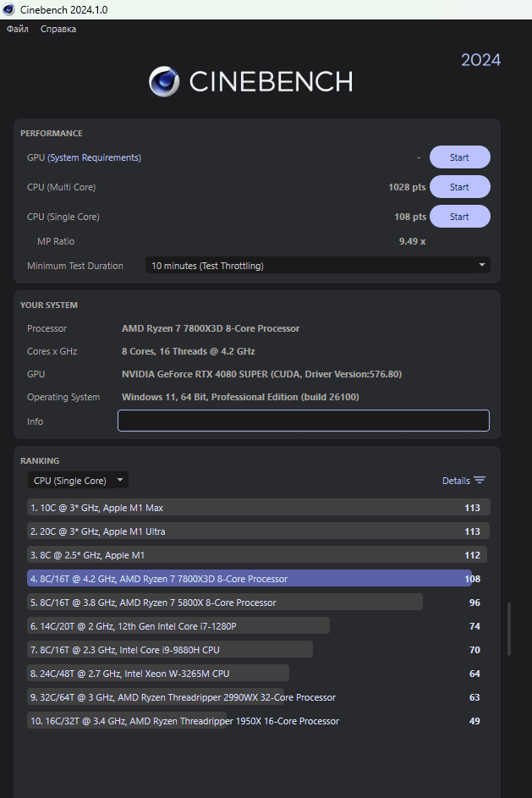Click the ranking list vertical scrollbar
This screenshot has width=532, height=798.
[509, 629]
